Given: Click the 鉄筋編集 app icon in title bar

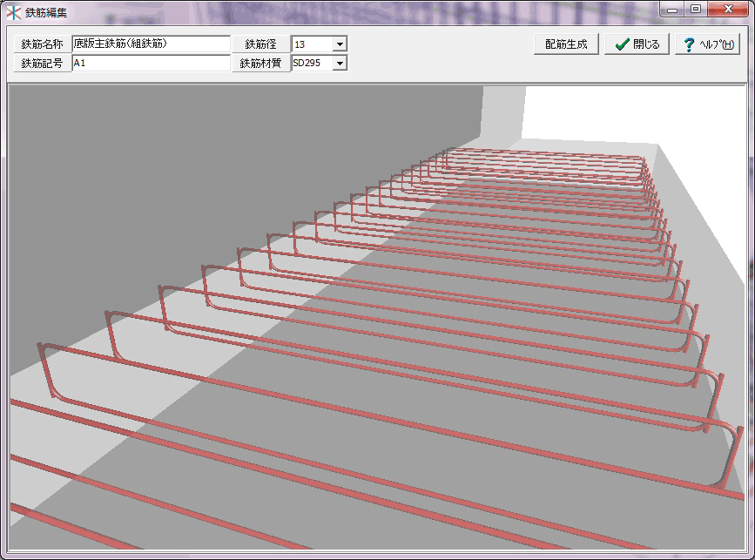Looking at the screenshot, I should click(13, 12).
